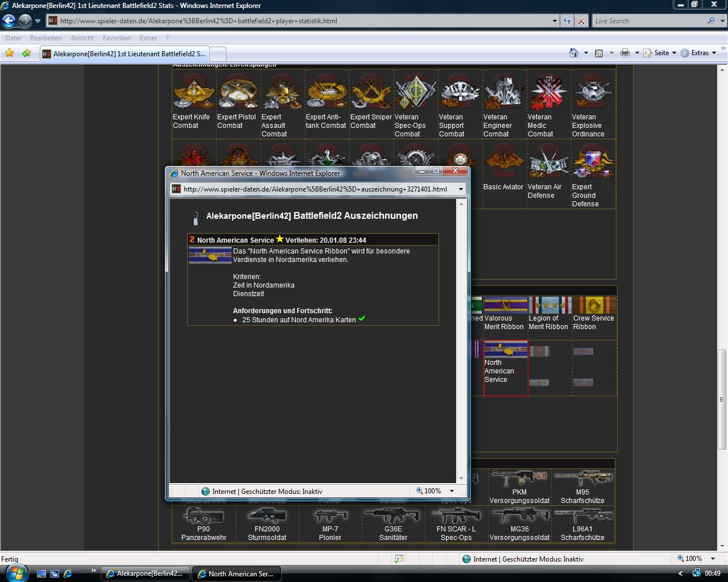This screenshot has width=728, height=582.
Task: Expand the Home button dropdown arrow
Action: tap(586, 53)
